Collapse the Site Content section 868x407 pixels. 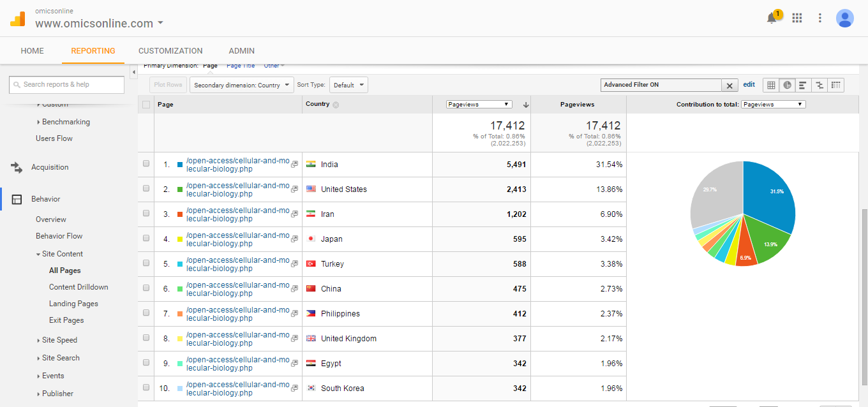pyautogui.click(x=59, y=254)
